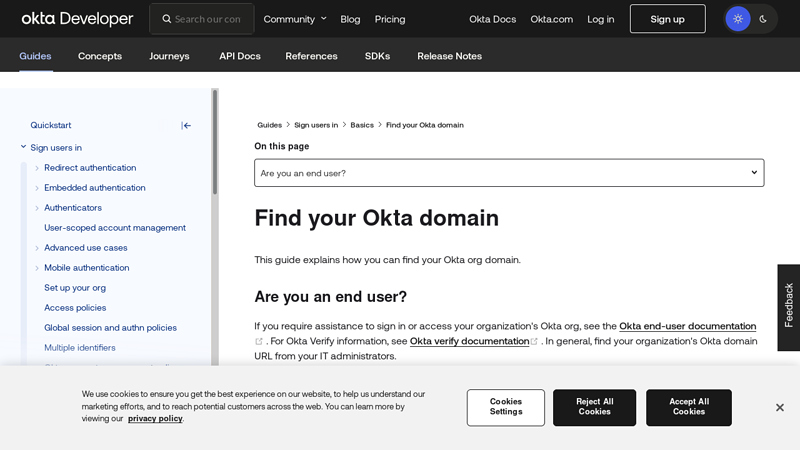Open the References tab
Image resolution: width=800 pixels, height=450 pixels.
tap(311, 56)
